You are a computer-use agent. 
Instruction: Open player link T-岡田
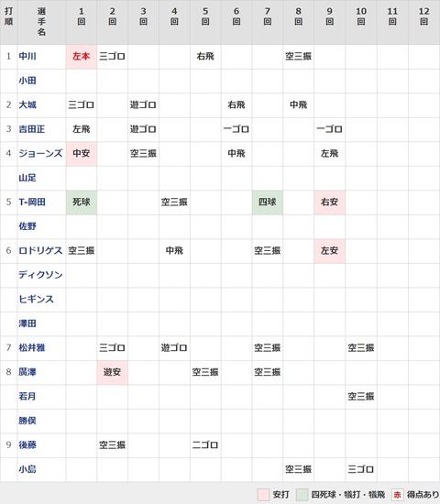(32, 202)
